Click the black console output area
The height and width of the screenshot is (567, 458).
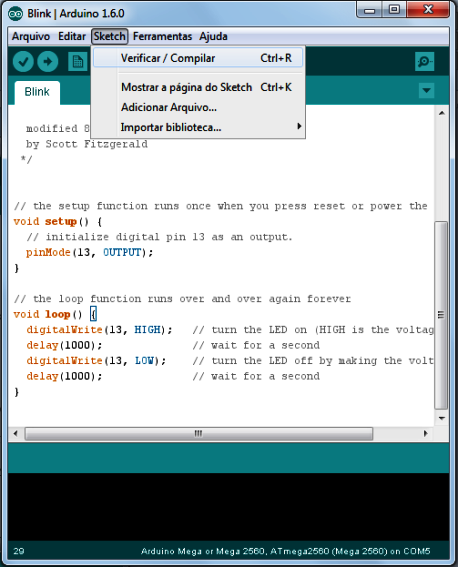pos(228,507)
